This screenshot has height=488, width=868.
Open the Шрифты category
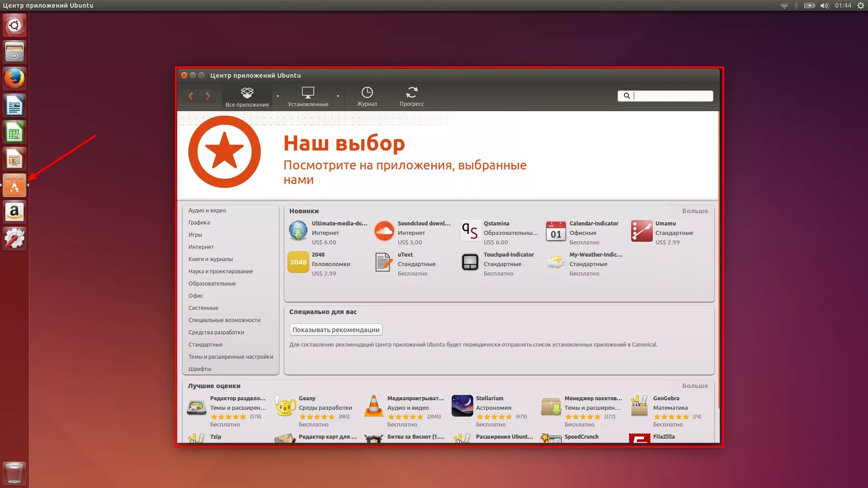(x=200, y=369)
